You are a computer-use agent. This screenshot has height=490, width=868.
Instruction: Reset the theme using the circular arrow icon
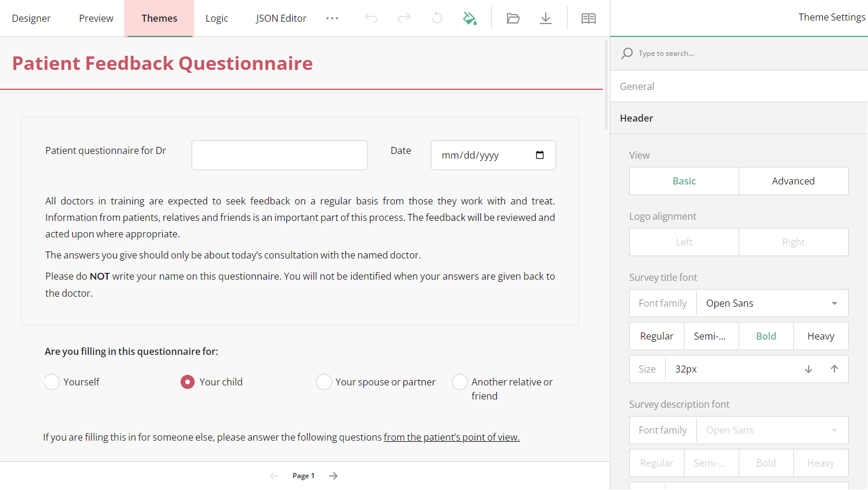point(436,18)
